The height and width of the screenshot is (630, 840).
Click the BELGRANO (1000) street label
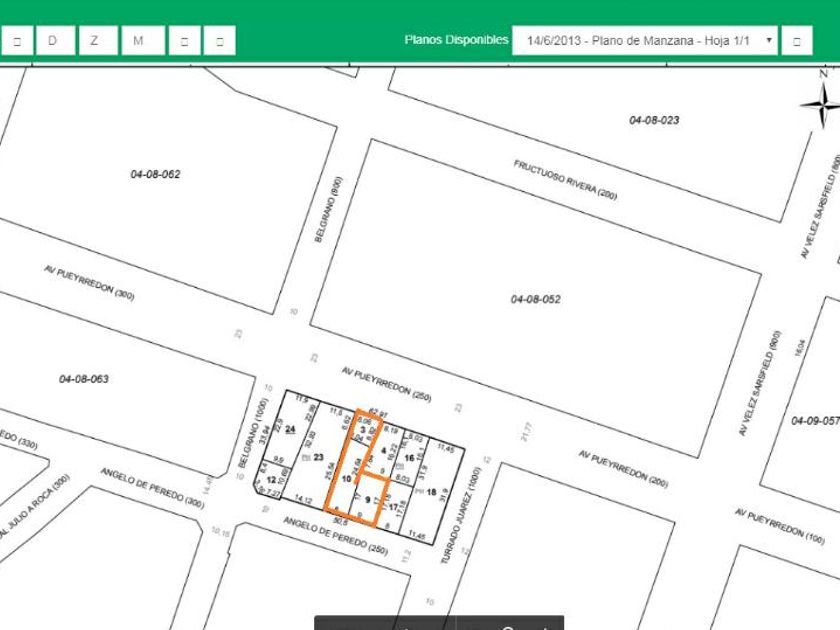[252, 432]
